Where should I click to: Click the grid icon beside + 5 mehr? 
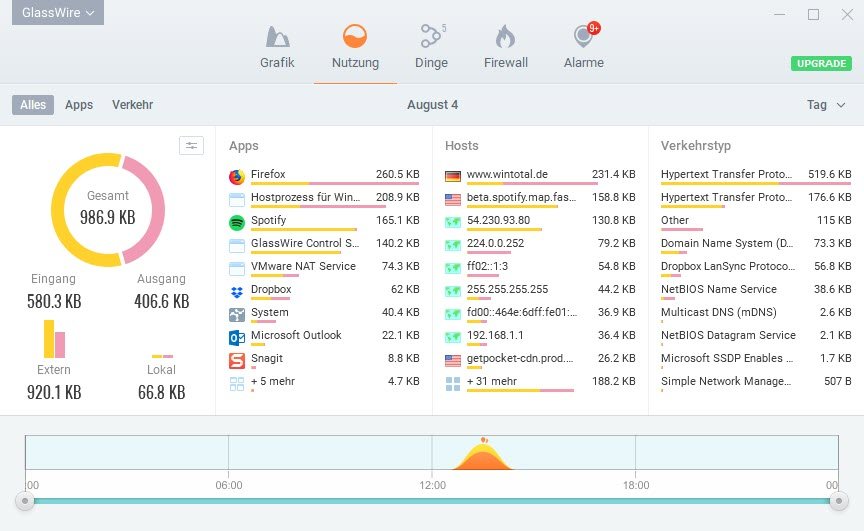pos(237,384)
